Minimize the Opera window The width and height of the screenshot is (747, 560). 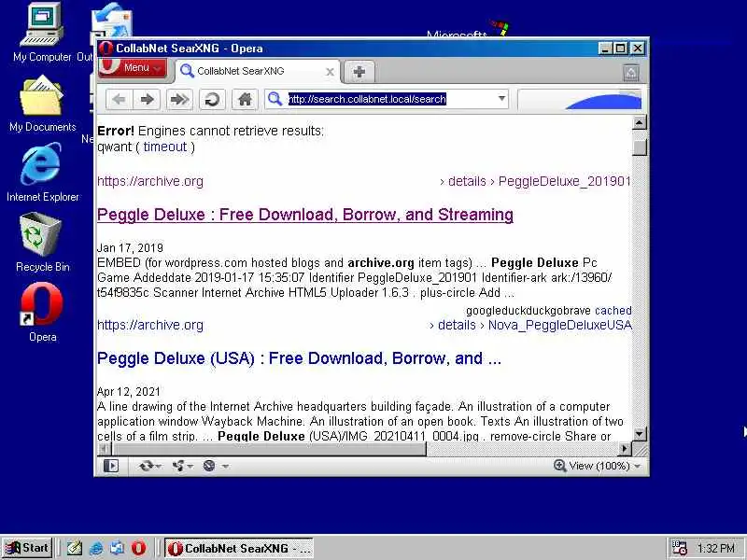click(605, 49)
